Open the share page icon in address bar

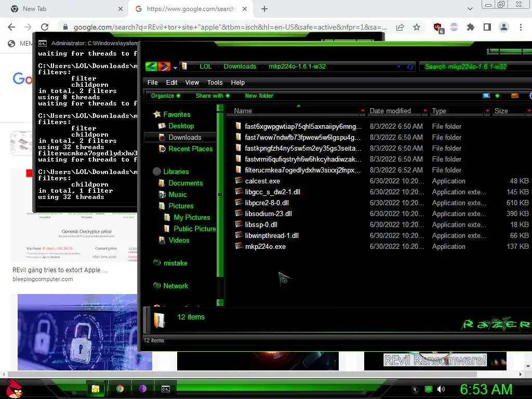click(x=400, y=27)
